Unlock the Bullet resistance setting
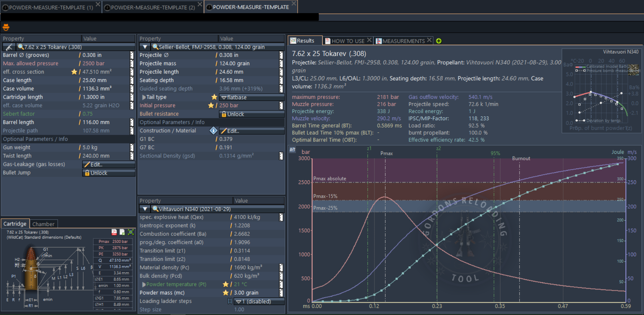 (252, 114)
